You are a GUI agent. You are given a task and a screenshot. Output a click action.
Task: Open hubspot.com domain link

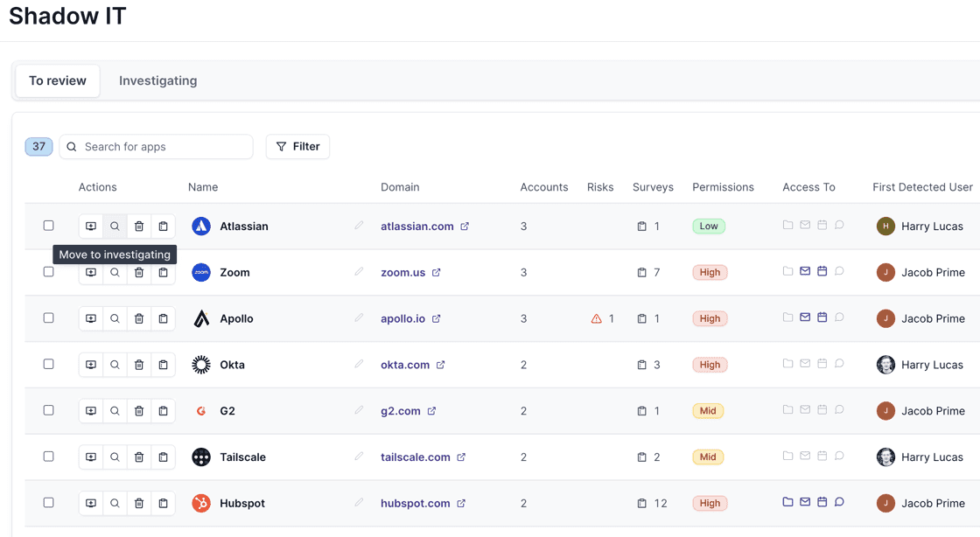pos(423,503)
